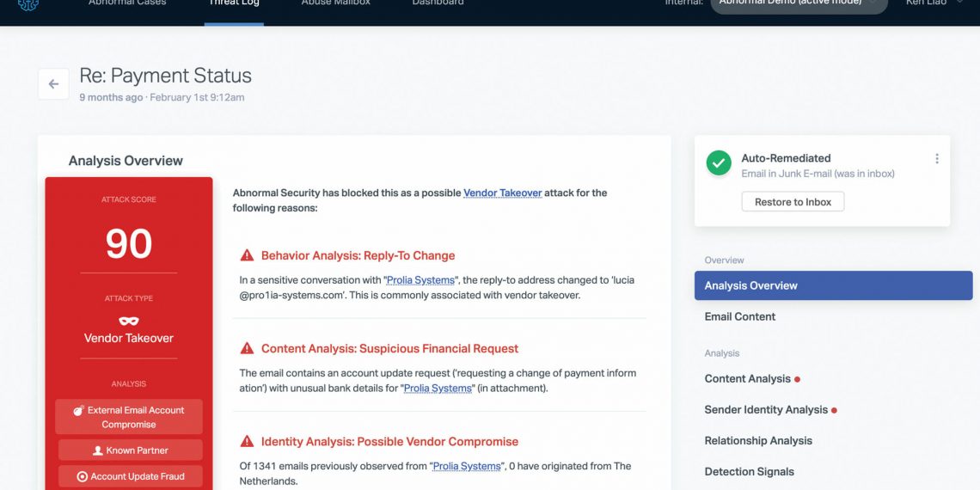Open Prolia Systems link in Reply-To Change section
The image size is (980, 490).
coord(421,280)
